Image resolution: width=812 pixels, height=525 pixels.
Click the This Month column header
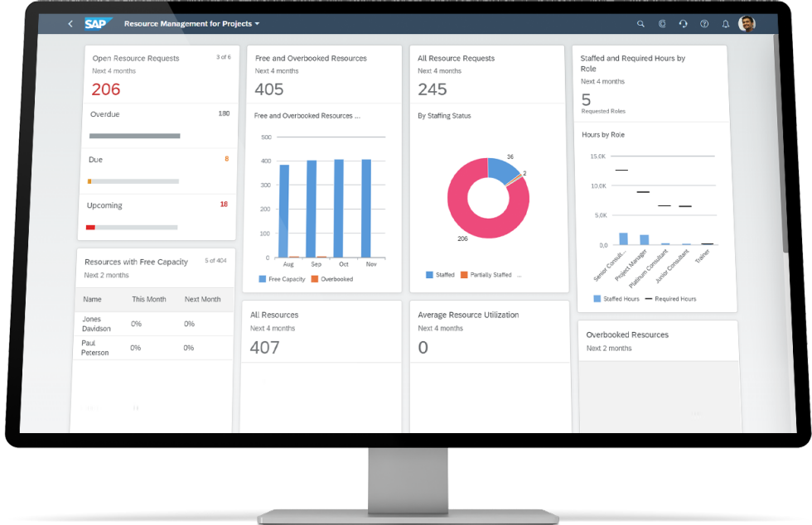[x=149, y=299]
